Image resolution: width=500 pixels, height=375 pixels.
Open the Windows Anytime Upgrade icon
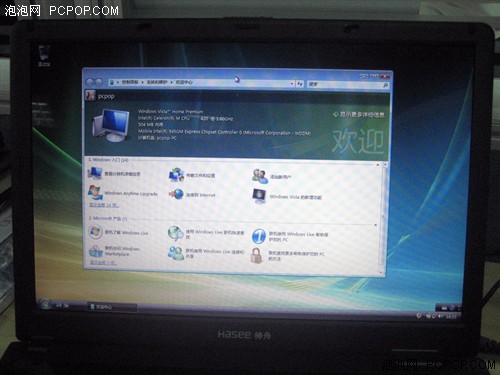(x=95, y=192)
